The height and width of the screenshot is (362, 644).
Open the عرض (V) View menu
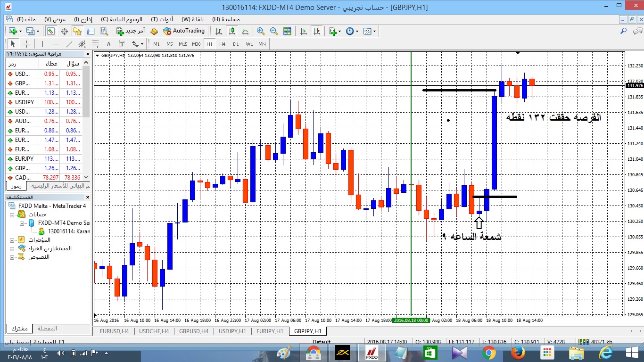pyautogui.click(x=55, y=19)
